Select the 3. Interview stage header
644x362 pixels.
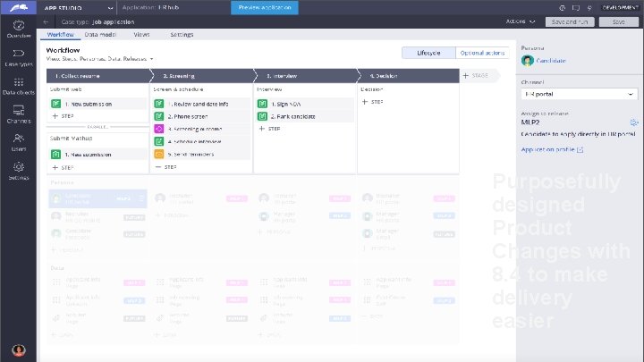pos(306,76)
